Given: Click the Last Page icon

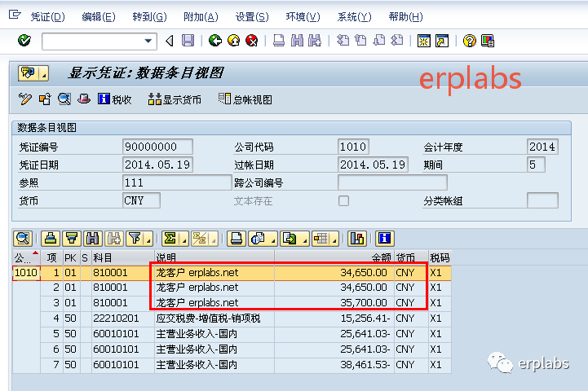Looking at the screenshot, I should (x=397, y=41).
